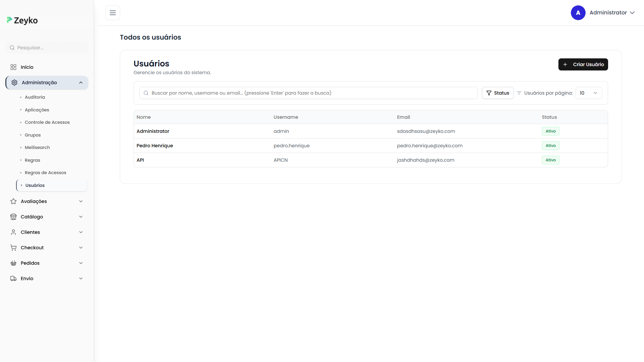Click the Zeyko logo
This screenshot has height=362, width=644.
pos(22,20)
